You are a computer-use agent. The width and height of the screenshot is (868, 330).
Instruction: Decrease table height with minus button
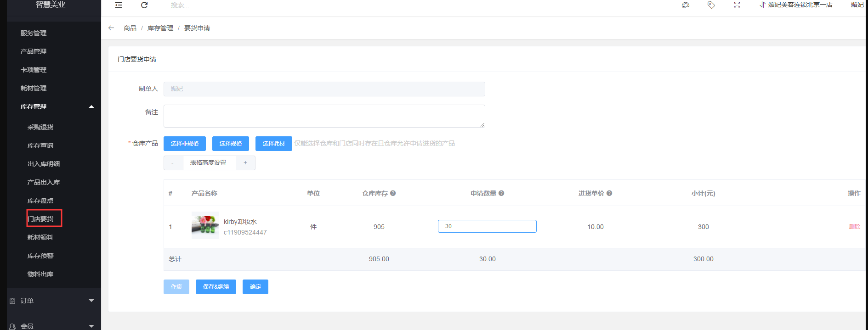[x=173, y=163]
